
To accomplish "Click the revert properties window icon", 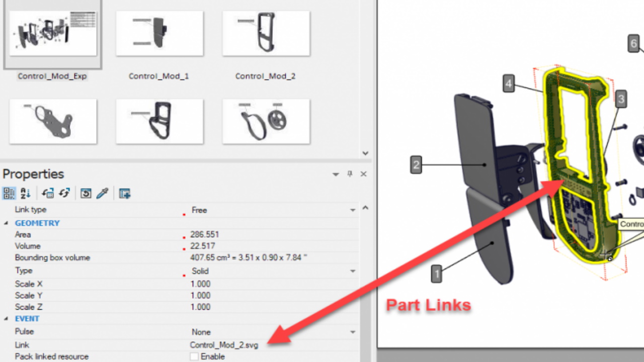I will click(85, 193).
